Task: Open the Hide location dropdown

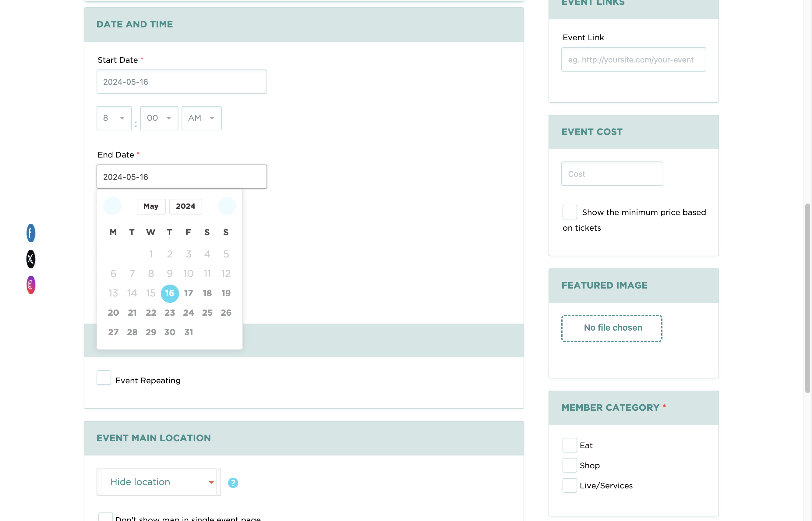Action: (x=159, y=482)
